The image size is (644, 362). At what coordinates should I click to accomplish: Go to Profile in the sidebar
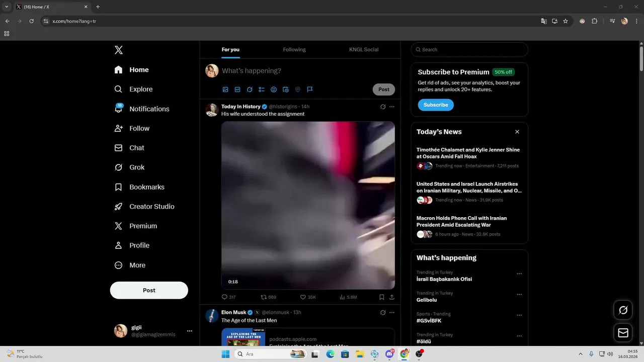[x=132, y=245]
